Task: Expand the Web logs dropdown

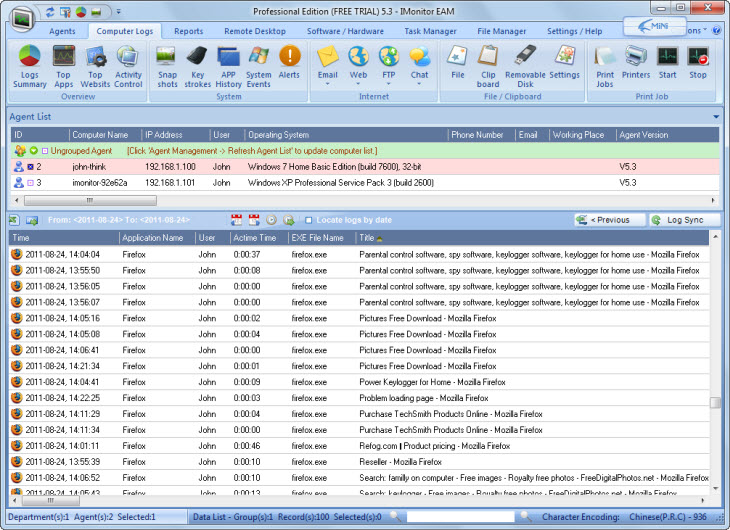Action: click(x=358, y=85)
